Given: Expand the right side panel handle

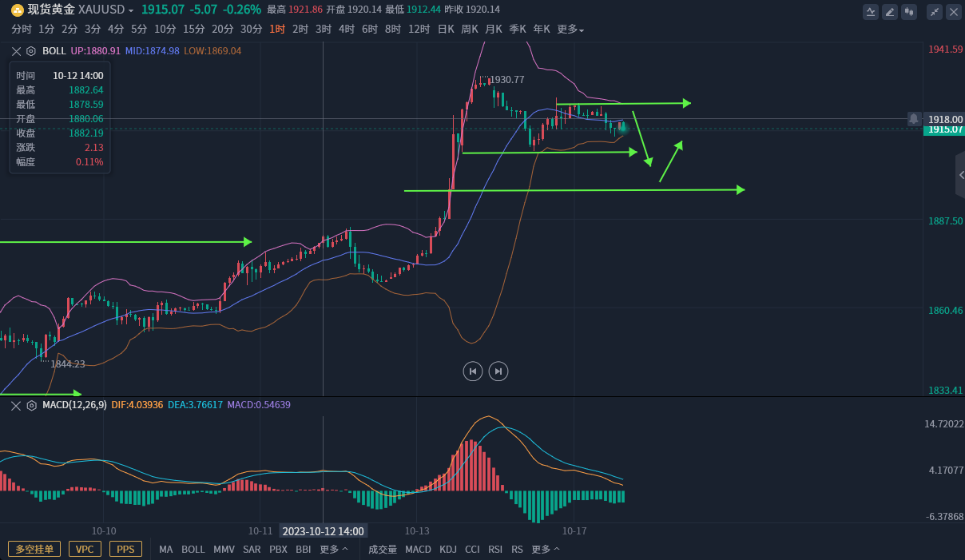Looking at the screenshot, I should click(960, 175).
